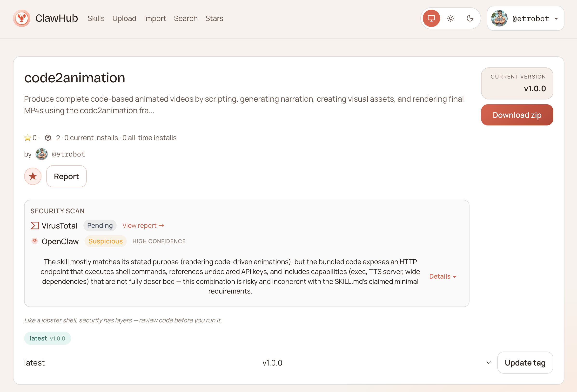Click the etrobot avatar in header
The height and width of the screenshot is (392, 577).
(x=499, y=18)
